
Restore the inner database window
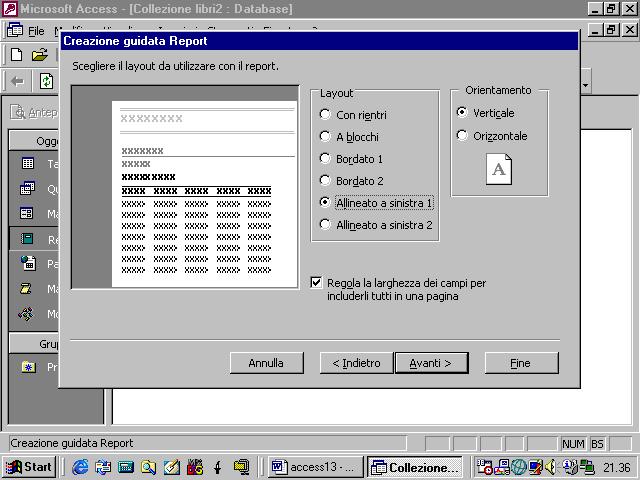(x=611, y=30)
